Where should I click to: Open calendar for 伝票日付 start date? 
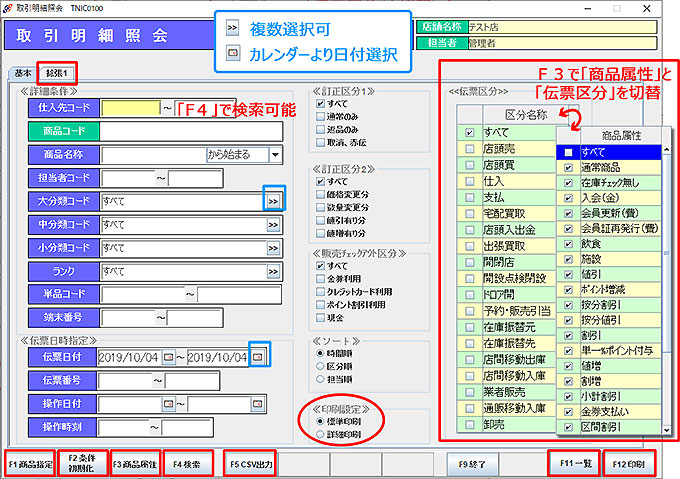click(168, 357)
